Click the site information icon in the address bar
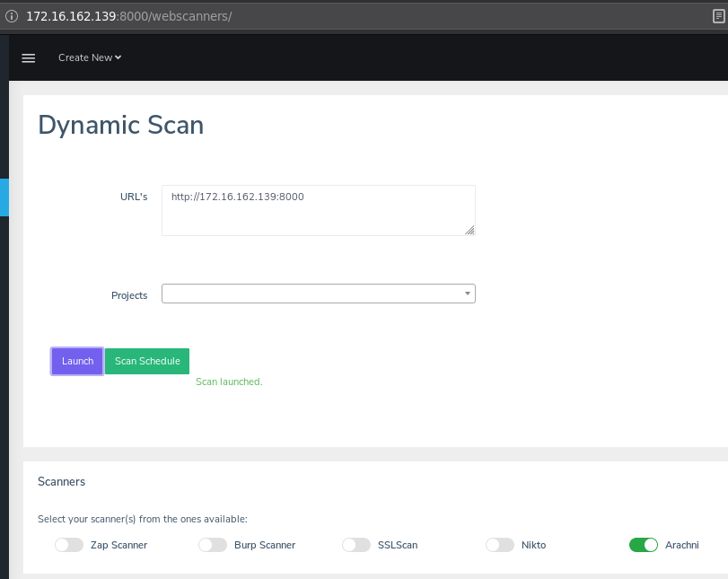Screen dimensions: 728x579 (13, 15)
